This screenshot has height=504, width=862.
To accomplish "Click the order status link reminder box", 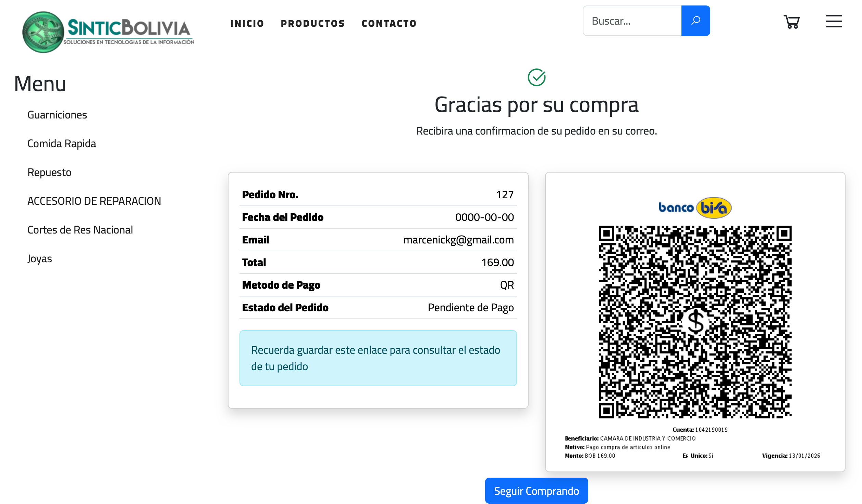I will click(378, 358).
